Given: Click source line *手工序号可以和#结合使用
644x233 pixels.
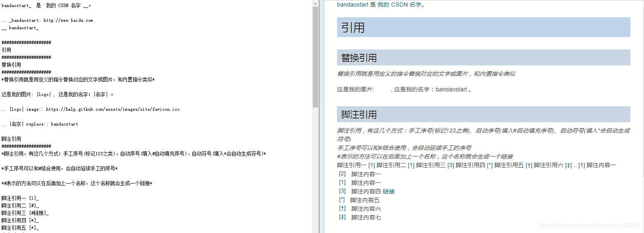Looking at the screenshot, I should point(60,168).
